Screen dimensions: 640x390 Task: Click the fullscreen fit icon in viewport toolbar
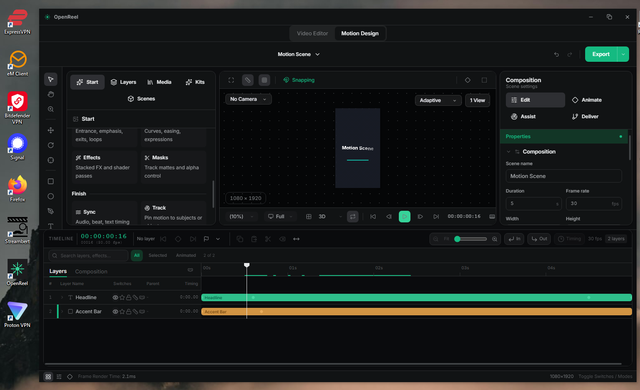231,80
